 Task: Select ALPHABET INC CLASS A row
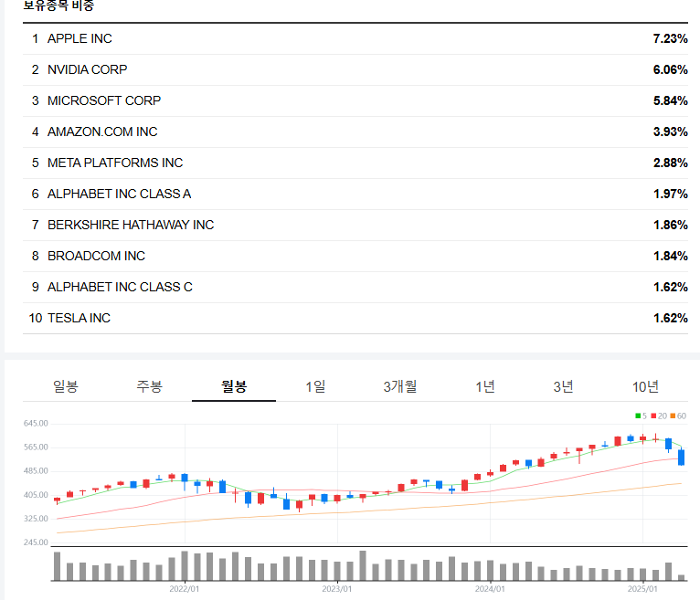(355, 194)
